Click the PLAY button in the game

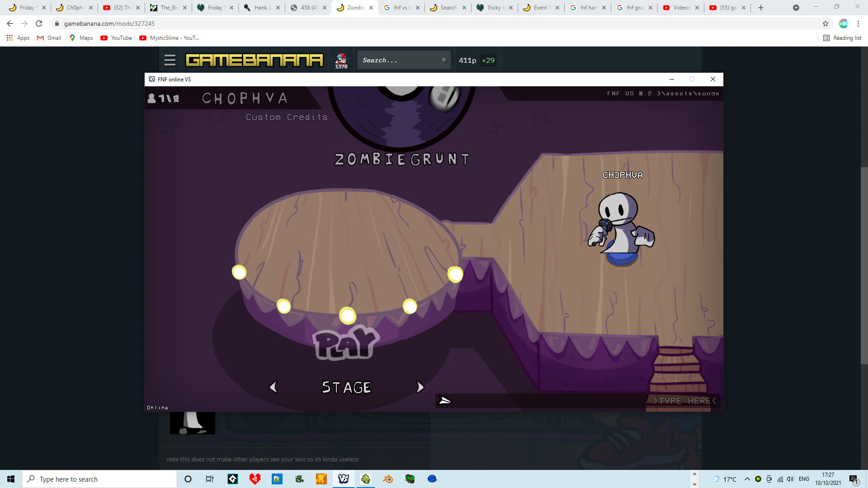point(346,344)
